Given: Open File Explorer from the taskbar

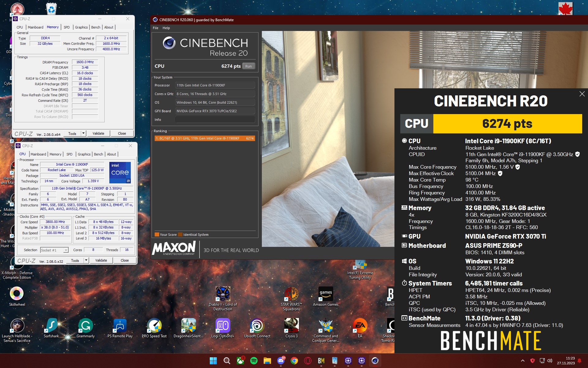Looking at the screenshot, I should pyautogui.click(x=267, y=361).
